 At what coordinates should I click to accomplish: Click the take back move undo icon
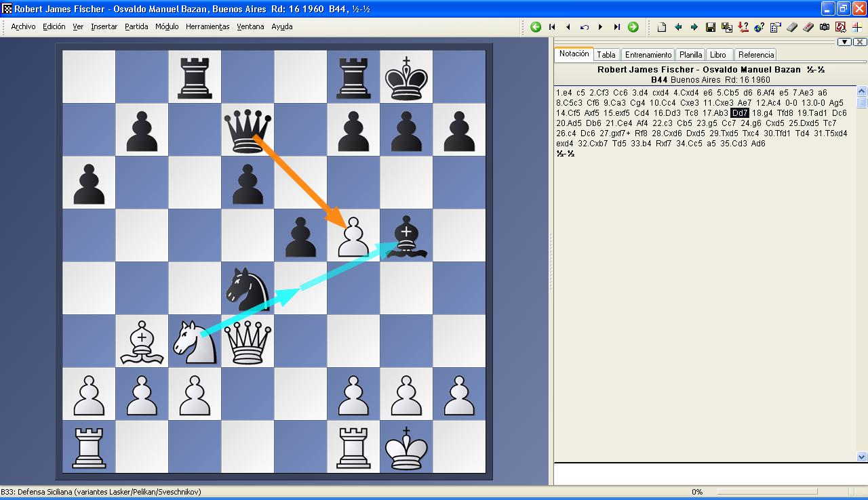coord(584,27)
